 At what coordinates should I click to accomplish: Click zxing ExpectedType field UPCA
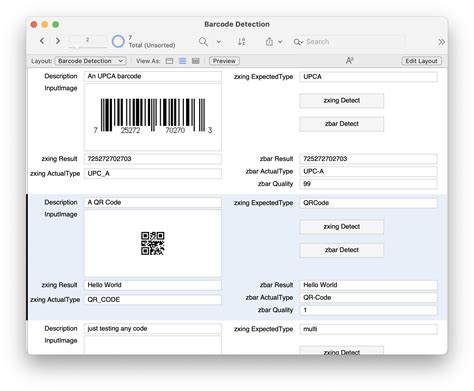(x=368, y=77)
